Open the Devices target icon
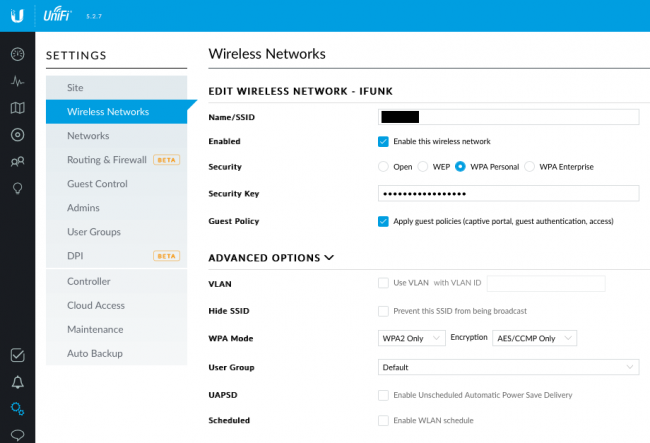 17,135
